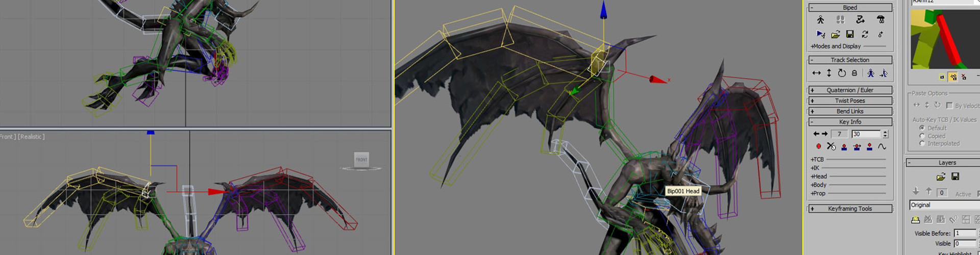Click the Symmetrical tracks biped icon
The width and height of the screenshot is (980, 255).
point(871,73)
